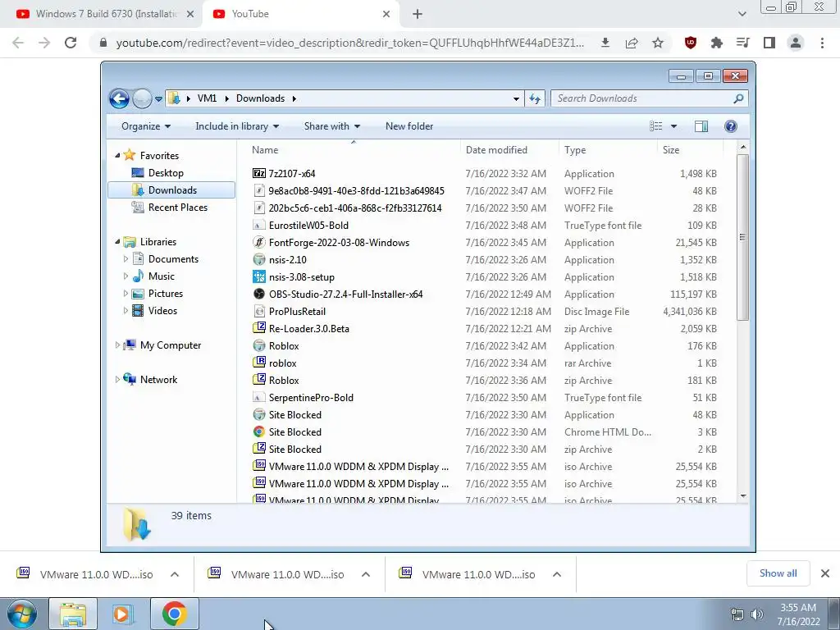This screenshot has width=840, height=630.
Task: Sort files by the Type column
Action: click(575, 150)
